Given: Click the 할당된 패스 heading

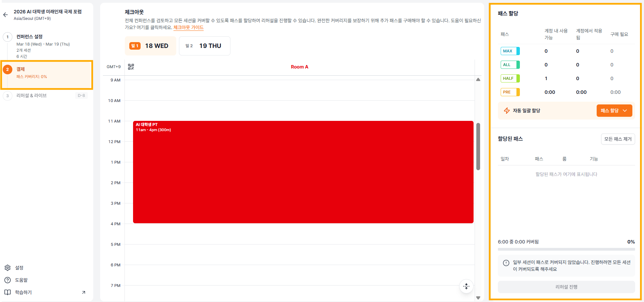Looking at the screenshot, I should point(510,139).
